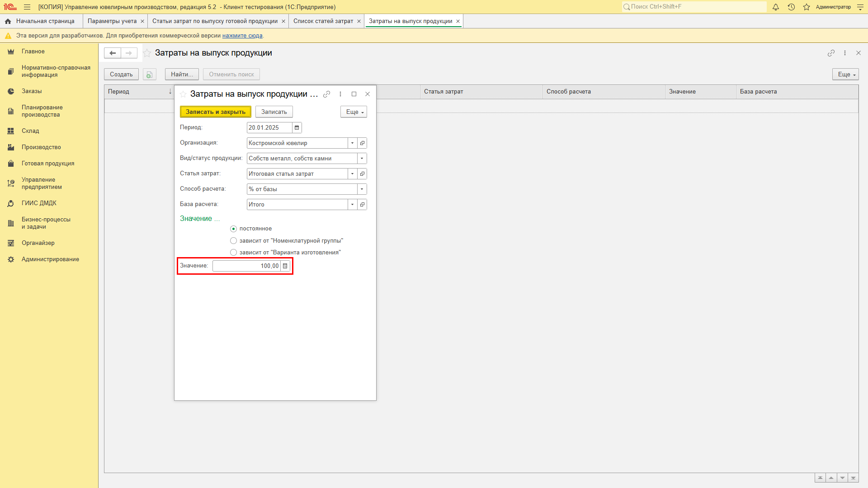Click Отменить поиск button

pos(231,75)
